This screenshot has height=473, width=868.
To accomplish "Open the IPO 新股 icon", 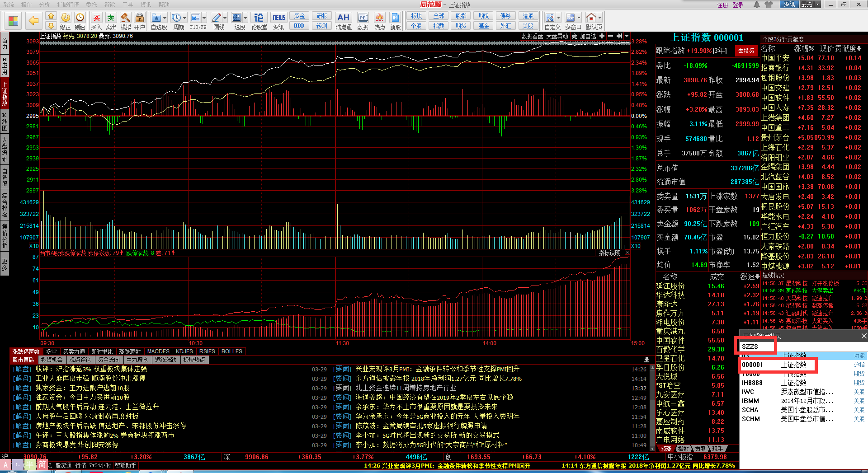I will (x=395, y=21).
